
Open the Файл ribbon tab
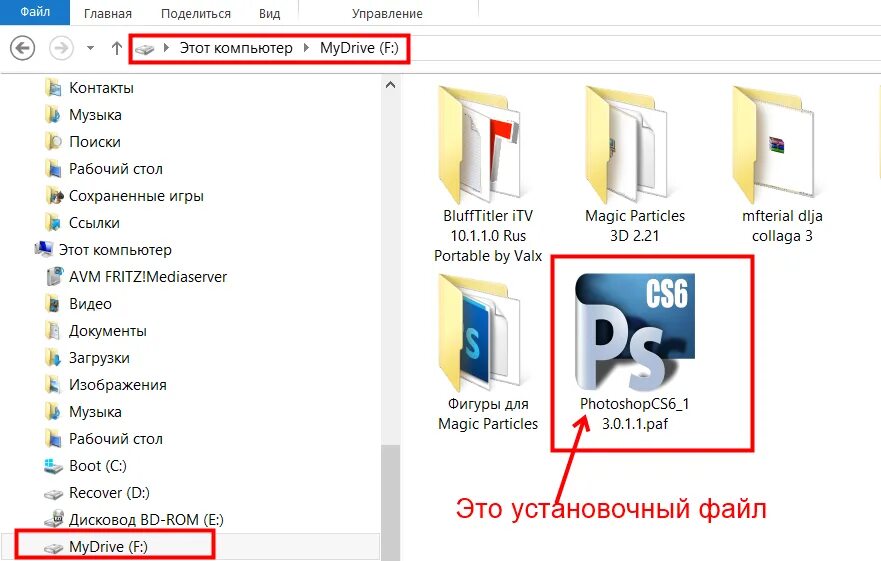[x=35, y=12]
